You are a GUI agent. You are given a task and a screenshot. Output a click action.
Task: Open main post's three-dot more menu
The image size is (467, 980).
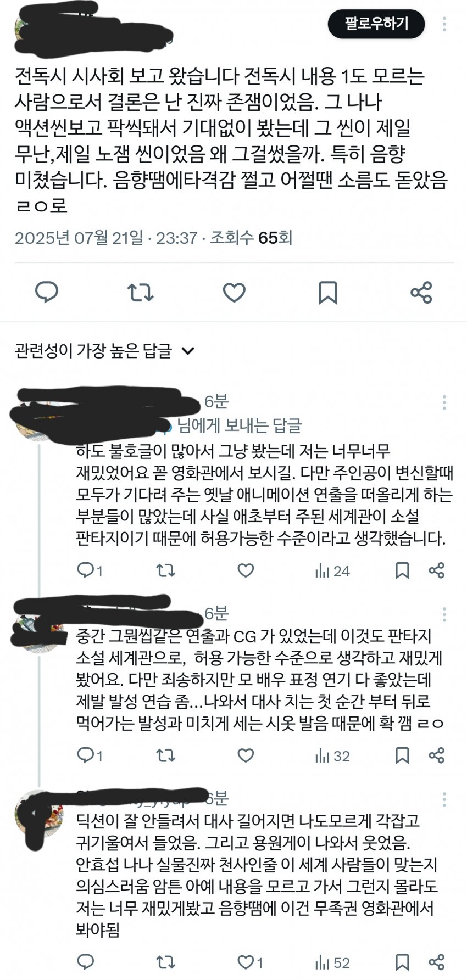point(444,24)
